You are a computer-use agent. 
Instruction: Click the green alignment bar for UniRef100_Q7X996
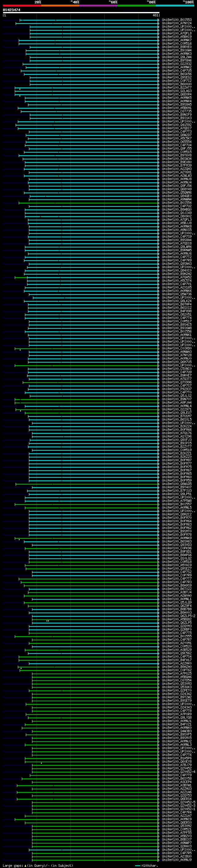(x=91, y=382)
